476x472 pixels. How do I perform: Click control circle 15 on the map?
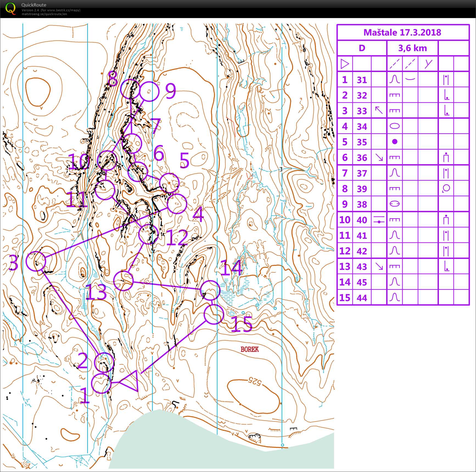[214, 314]
